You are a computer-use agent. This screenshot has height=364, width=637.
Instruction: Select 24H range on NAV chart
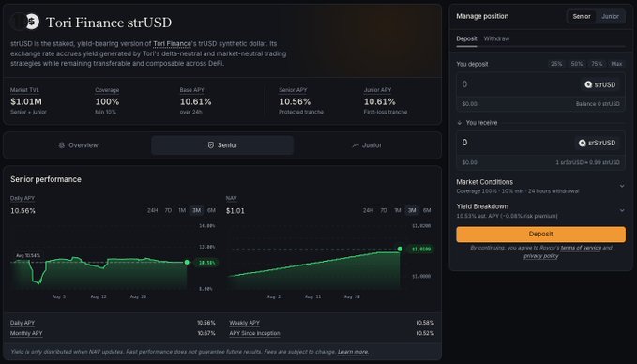coord(368,210)
